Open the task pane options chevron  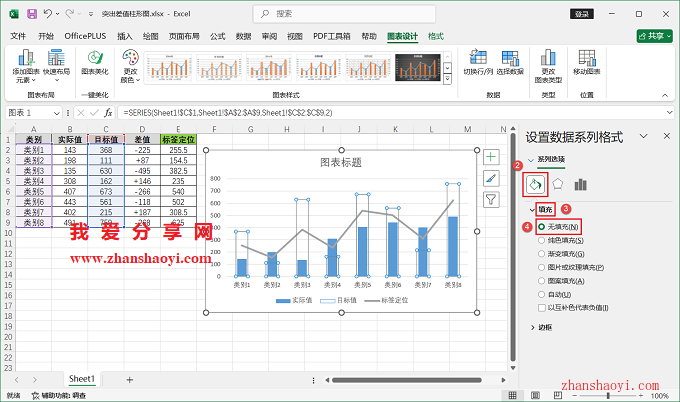point(644,136)
